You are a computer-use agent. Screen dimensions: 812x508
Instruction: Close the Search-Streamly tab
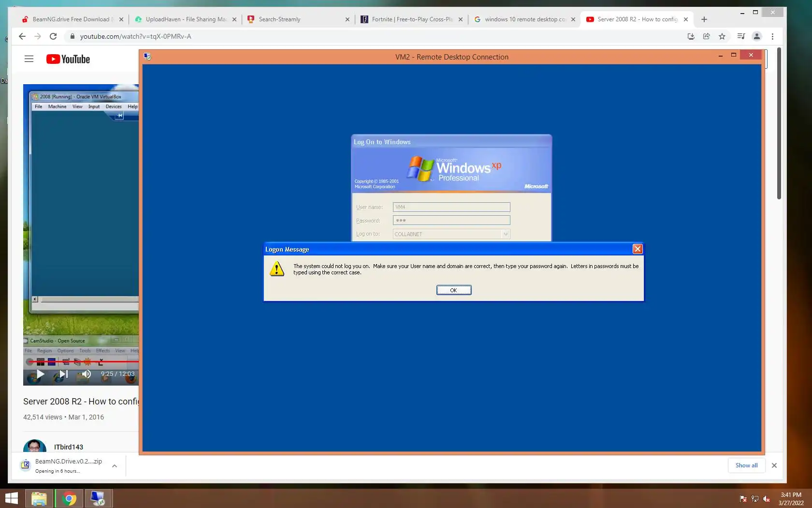click(348, 19)
